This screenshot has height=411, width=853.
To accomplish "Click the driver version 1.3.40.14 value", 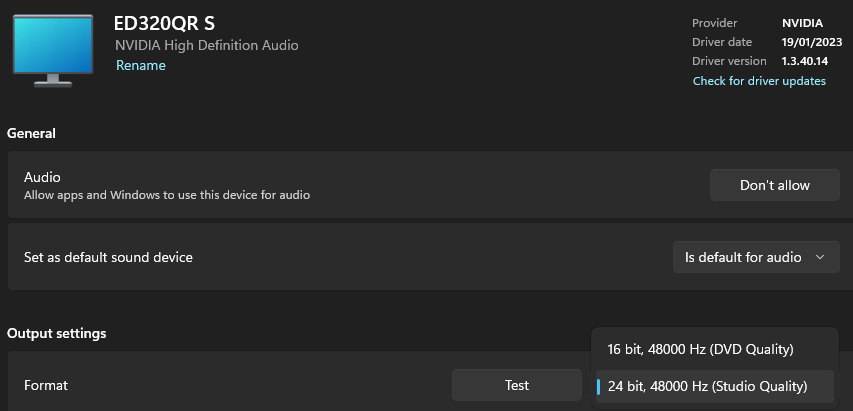I will pyautogui.click(x=805, y=61).
